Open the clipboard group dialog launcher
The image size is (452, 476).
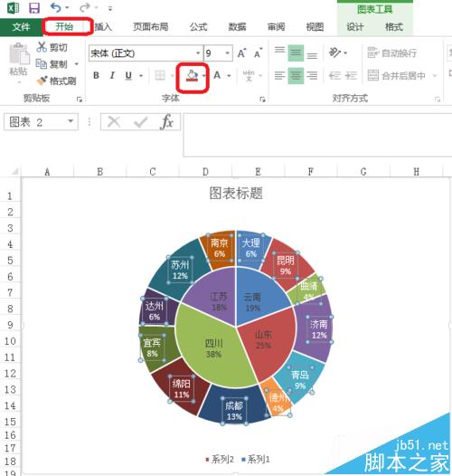(x=80, y=100)
